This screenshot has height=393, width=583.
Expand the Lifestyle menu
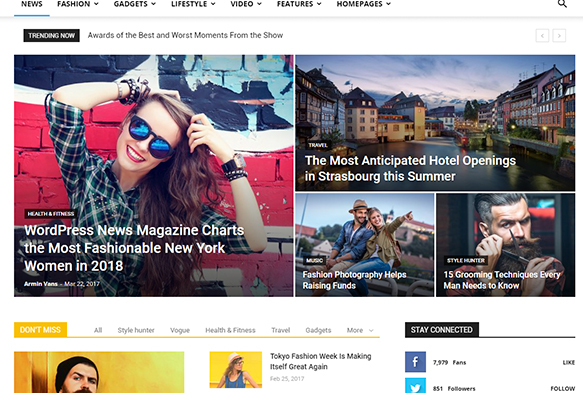[x=193, y=4]
